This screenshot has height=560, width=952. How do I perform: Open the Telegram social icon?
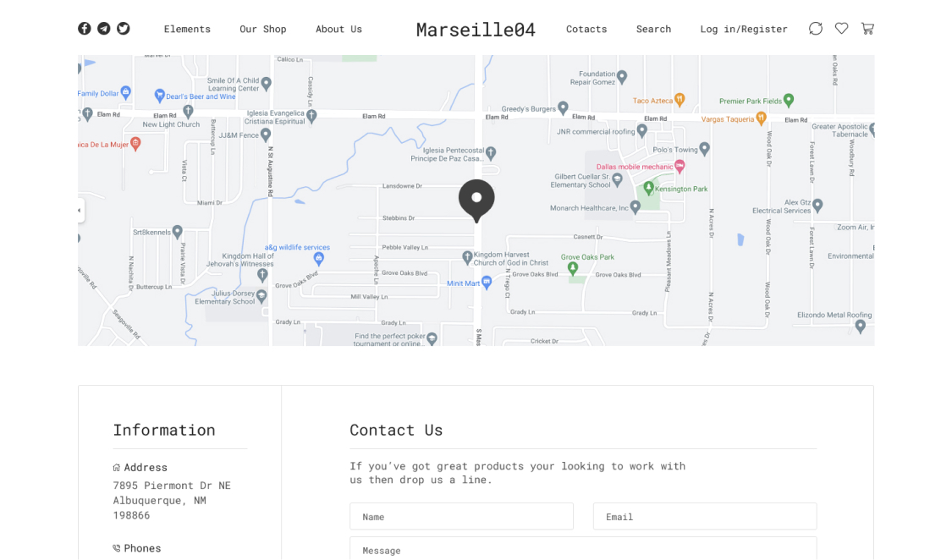click(104, 29)
